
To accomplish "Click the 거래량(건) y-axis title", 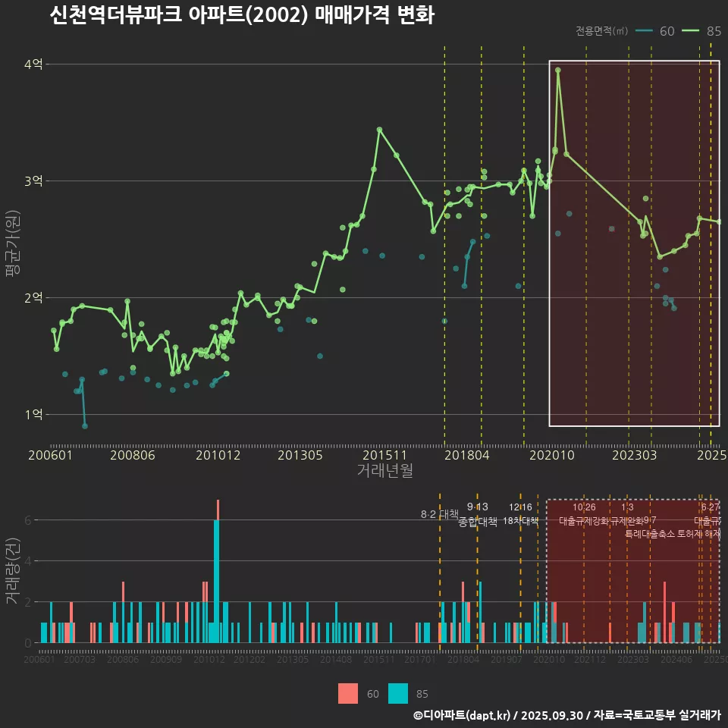I will 12,571.
